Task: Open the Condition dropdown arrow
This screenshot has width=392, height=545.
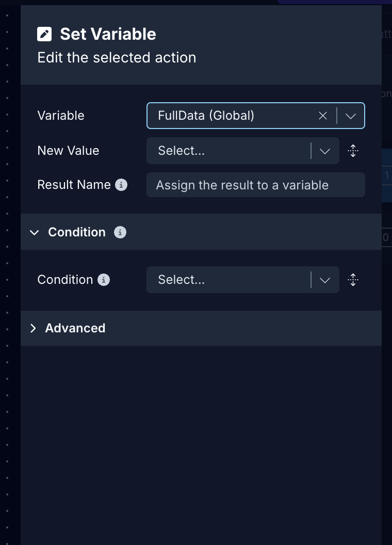Action: (325, 280)
